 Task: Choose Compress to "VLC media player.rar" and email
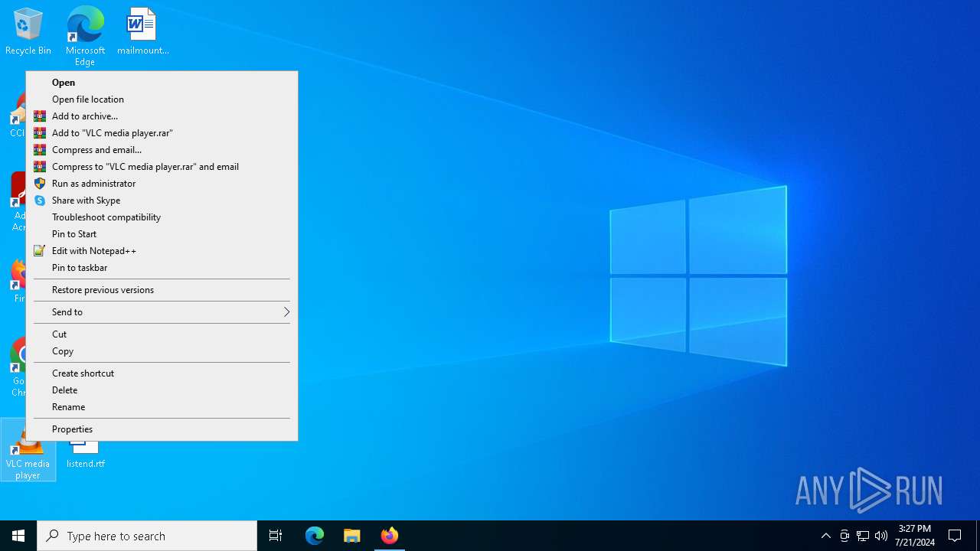162,167
